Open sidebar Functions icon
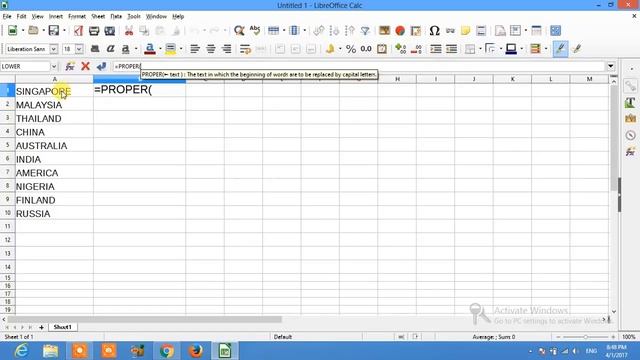This screenshot has width=640, height=360. point(630,152)
